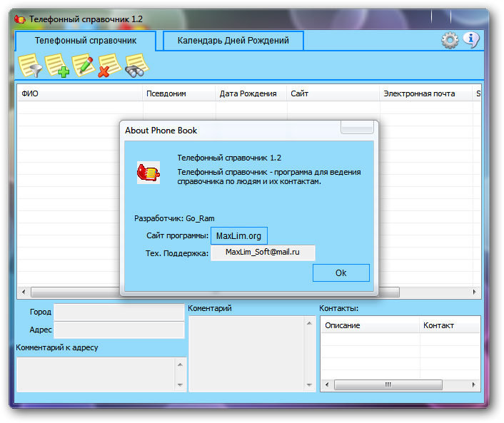Click the filter contacts funnel icon
This screenshot has height=423, width=504.
click(31, 66)
